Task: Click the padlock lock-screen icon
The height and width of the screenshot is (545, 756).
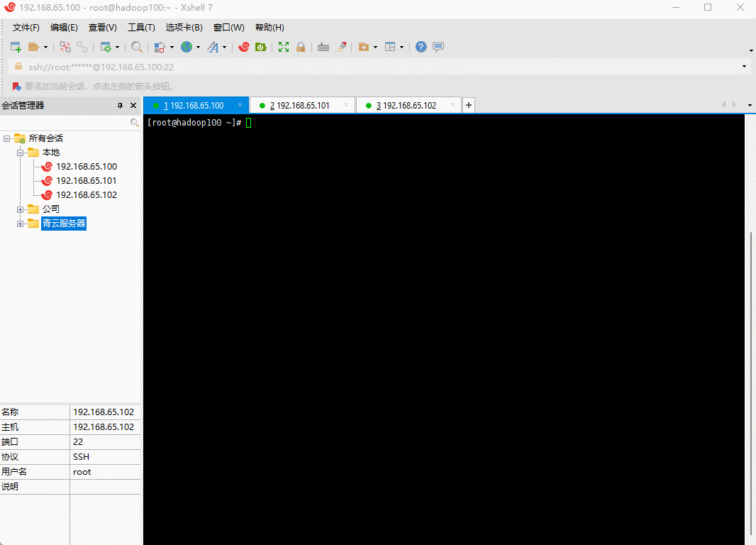Action: pos(301,47)
